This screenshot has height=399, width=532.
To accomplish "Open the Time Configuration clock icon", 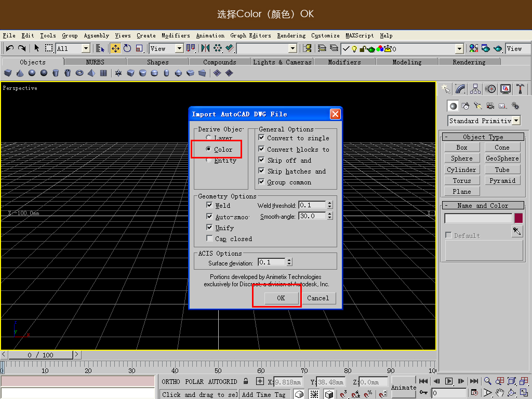I will pos(474,393).
